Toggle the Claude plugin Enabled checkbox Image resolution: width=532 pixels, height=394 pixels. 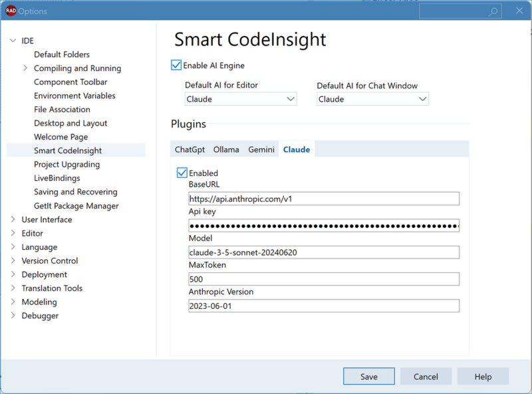point(182,173)
